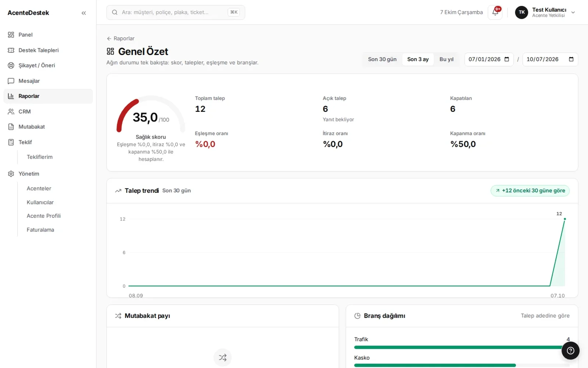Select the Son 3 ay range

click(x=418, y=59)
